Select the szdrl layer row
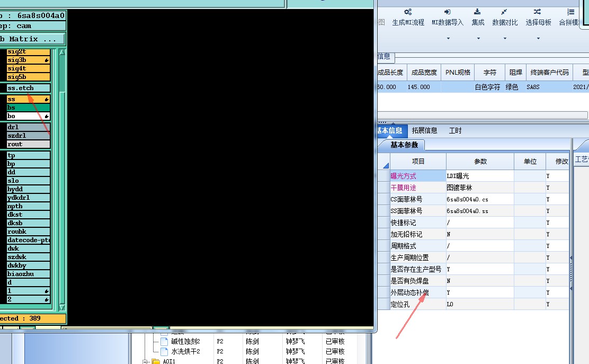Screen dimensions: 589x364 pos(29,136)
